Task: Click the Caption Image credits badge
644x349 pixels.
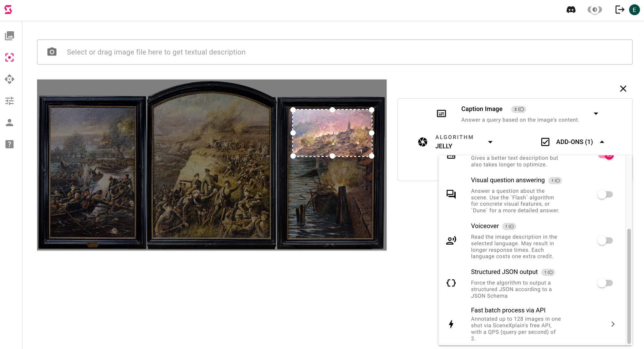Action: pos(519,109)
